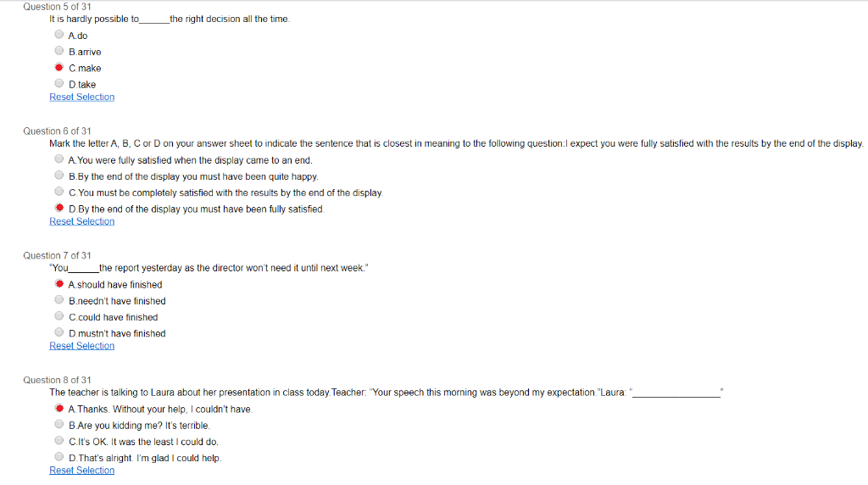
Task: Select A.should have finished
Action: (59, 283)
